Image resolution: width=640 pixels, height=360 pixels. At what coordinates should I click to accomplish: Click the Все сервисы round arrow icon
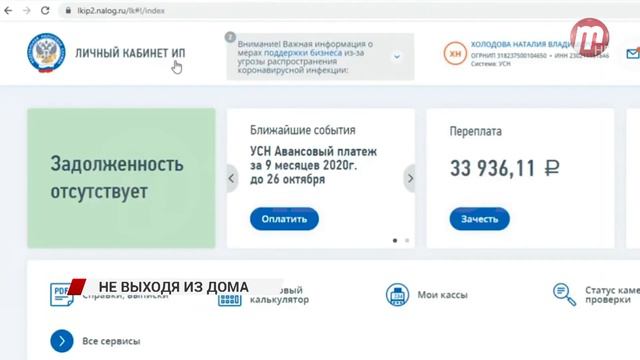pos(62,341)
